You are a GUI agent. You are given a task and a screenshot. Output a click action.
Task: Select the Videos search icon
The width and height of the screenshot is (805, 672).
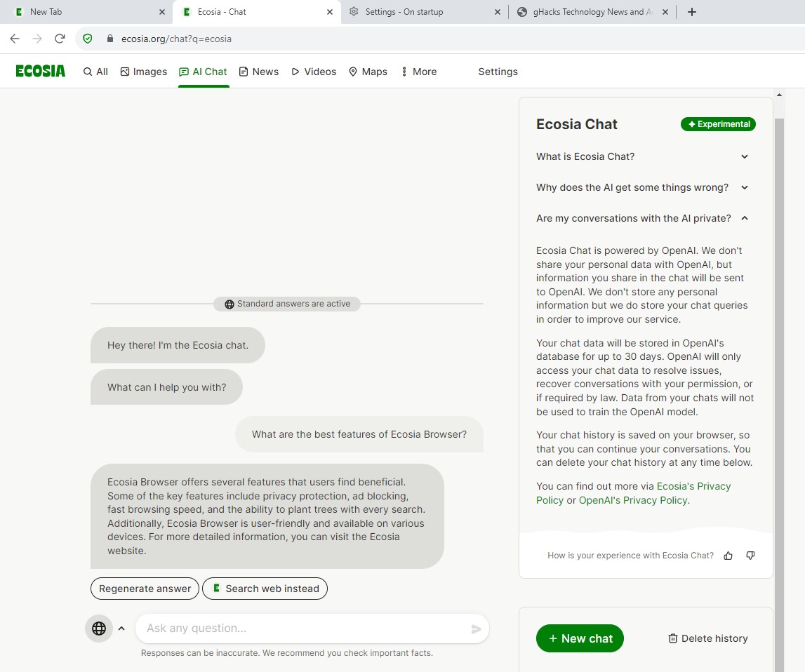[297, 71]
